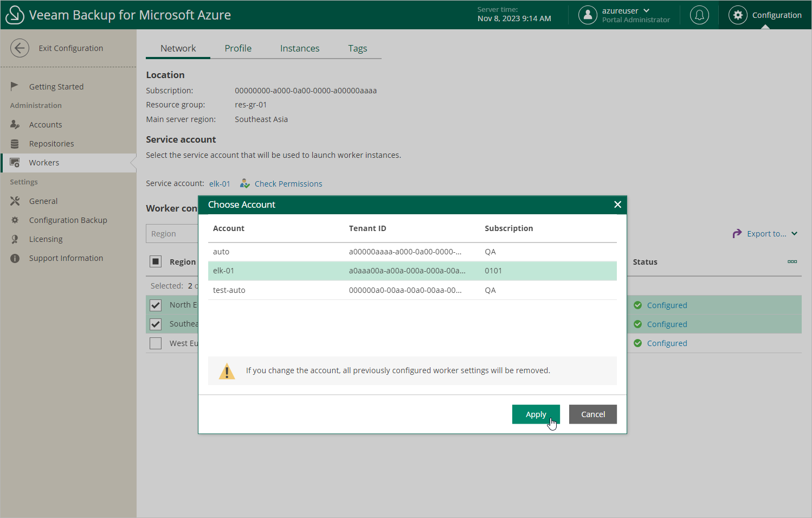Viewport: 812px width, 518px height.
Task: Click the Configuration label in header
Action: click(777, 15)
